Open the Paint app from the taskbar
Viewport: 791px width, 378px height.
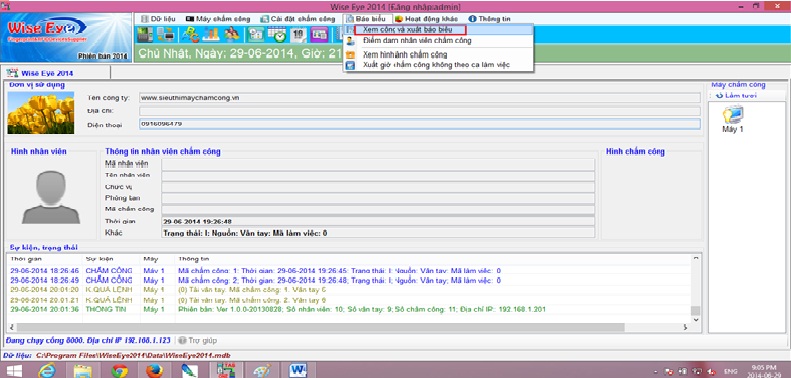tap(261, 370)
